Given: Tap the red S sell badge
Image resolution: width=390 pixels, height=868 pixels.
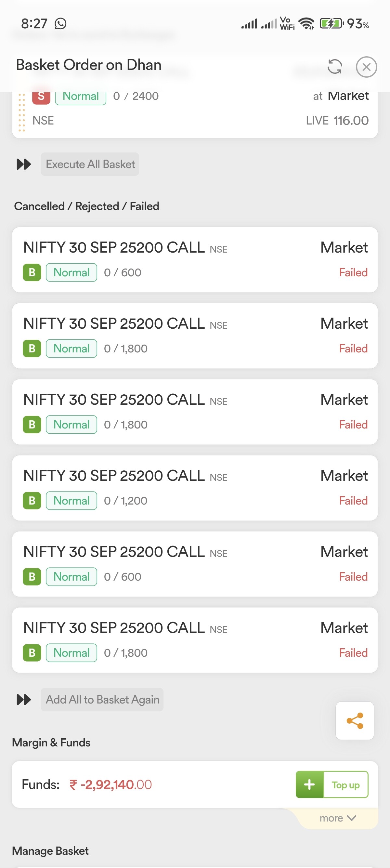Looking at the screenshot, I should 41,97.
